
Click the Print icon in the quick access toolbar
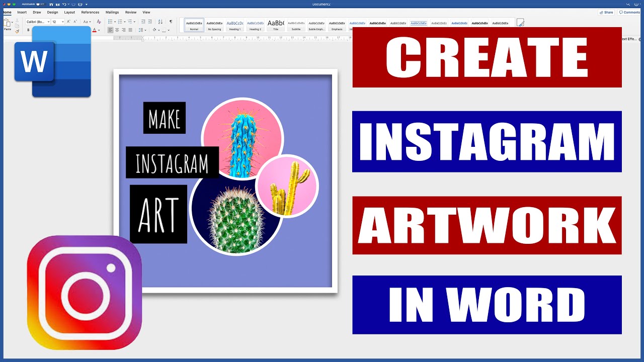tap(80, 5)
